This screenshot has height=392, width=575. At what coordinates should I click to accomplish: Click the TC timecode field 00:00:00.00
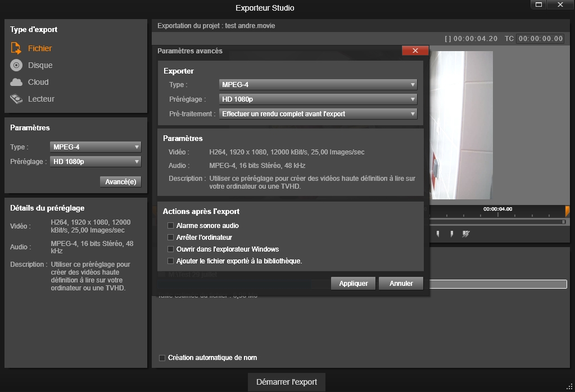[x=540, y=38]
